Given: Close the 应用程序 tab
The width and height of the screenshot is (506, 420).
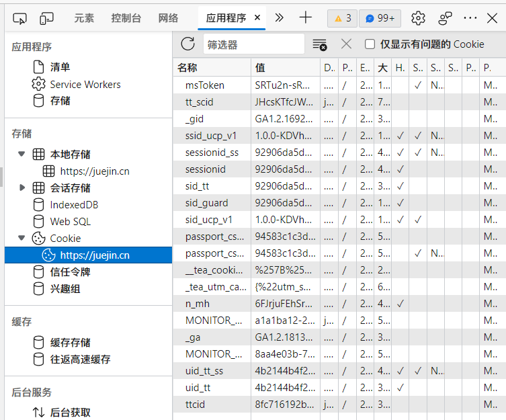Looking at the screenshot, I should pyautogui.click(x=257, y=17).
